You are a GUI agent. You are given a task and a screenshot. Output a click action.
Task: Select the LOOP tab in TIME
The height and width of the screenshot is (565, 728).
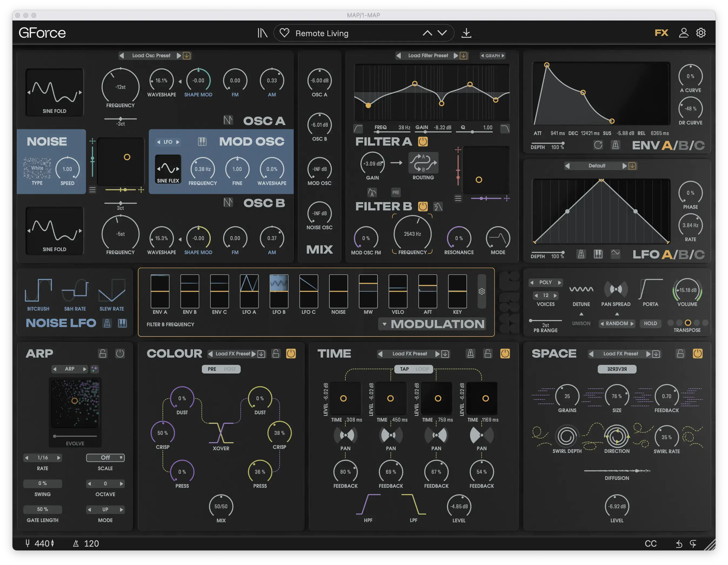(x=422, y=369)
